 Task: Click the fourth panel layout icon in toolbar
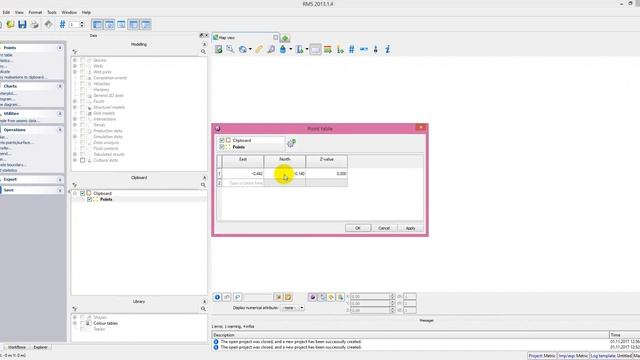[x=133, y=24]
